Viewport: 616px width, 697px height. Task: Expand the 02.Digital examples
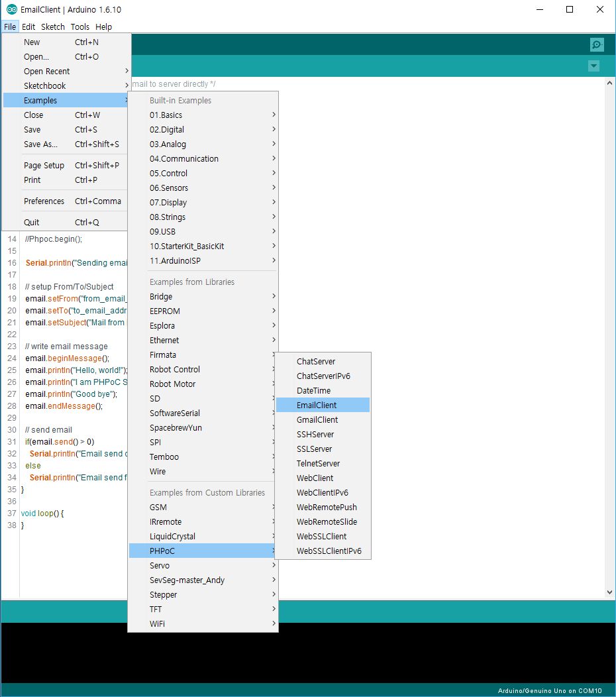click(203, 130)
